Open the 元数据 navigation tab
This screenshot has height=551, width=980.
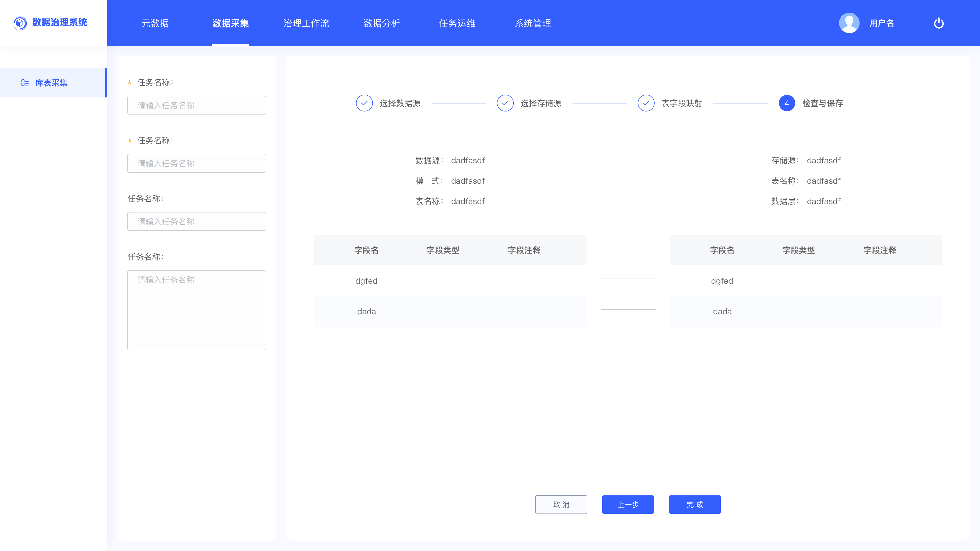(x=155, y=23)
